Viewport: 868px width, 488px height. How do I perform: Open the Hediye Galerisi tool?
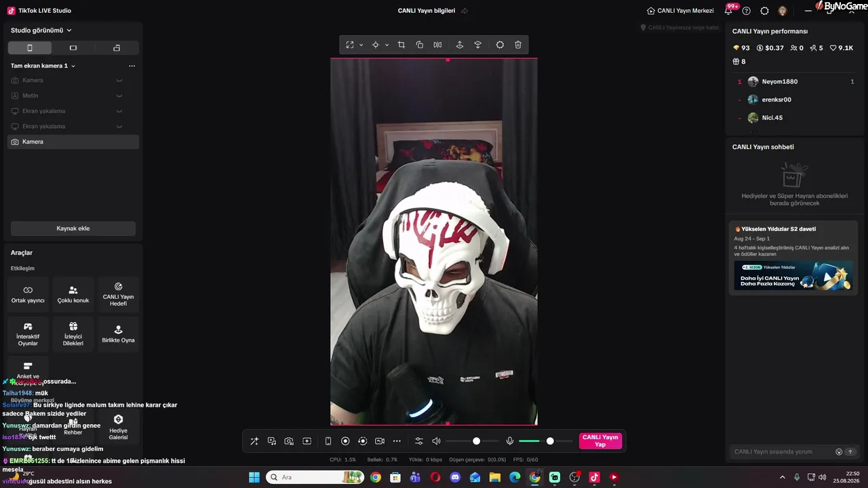coord(118,426)
